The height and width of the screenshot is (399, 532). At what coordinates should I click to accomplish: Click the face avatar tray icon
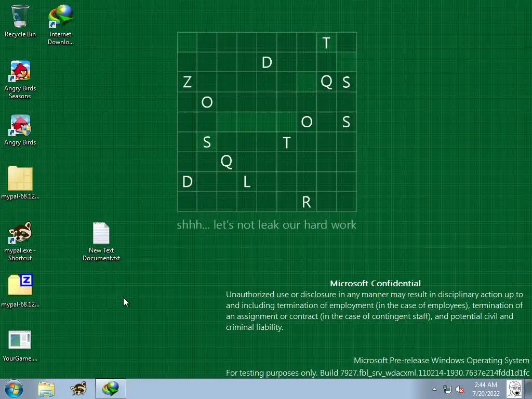[x=514, y=389]
